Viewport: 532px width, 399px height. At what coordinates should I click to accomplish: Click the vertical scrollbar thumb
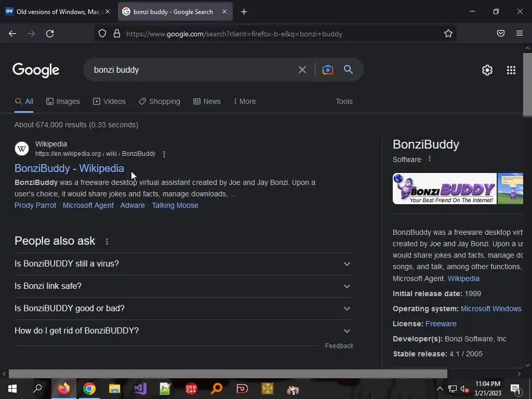tap(527, 85)
